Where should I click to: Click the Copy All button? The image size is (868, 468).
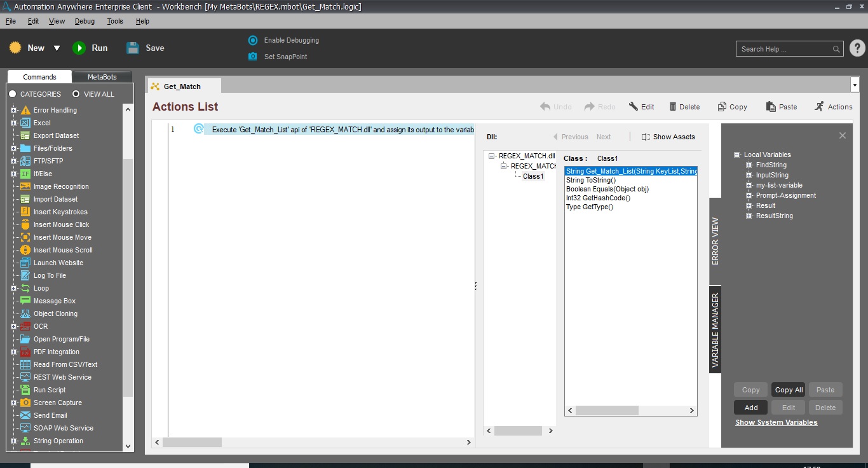(789, 390)
